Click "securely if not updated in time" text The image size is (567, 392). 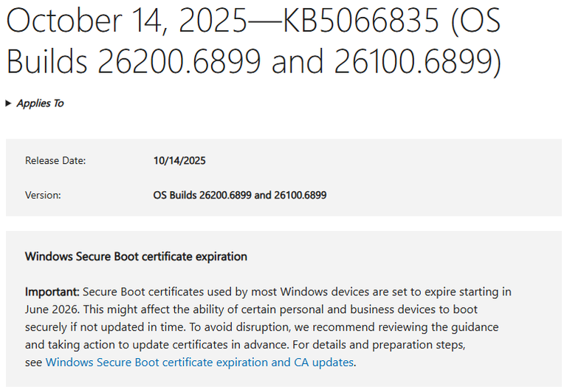pos(102,326)
